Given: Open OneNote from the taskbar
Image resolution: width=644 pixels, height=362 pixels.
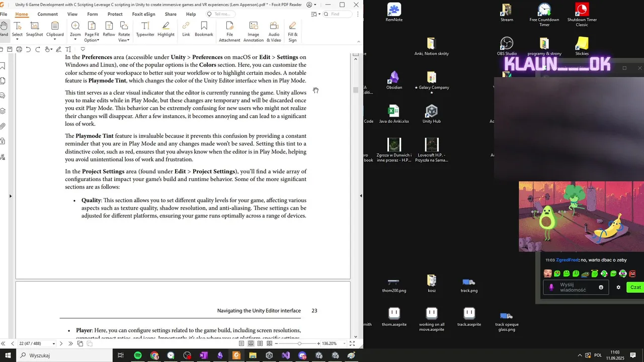Looking at the screenshot, I should (x=204, y=355).
